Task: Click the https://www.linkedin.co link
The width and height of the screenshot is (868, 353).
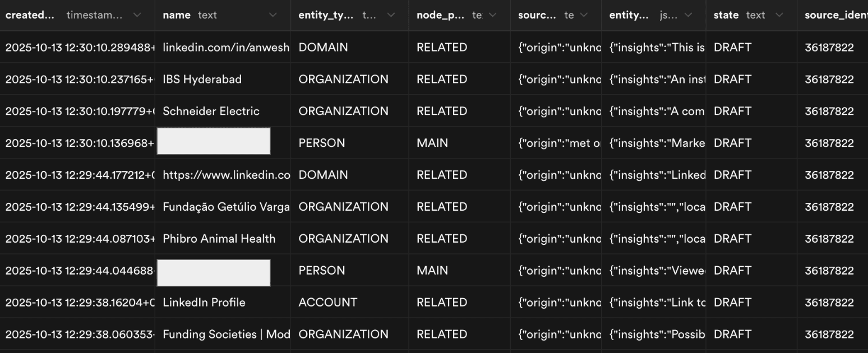Action: (225, 174)
